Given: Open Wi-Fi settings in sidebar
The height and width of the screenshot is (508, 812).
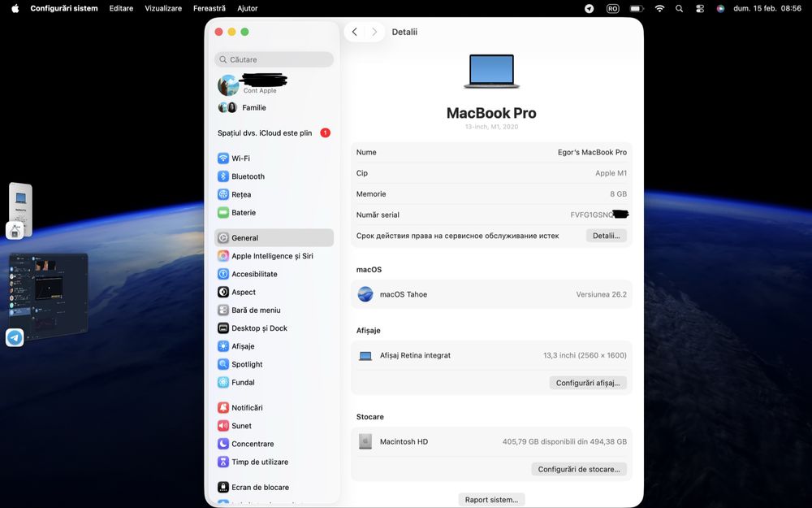Looking at the screenshot, I should pyautogui.click(x=274, y=158).
